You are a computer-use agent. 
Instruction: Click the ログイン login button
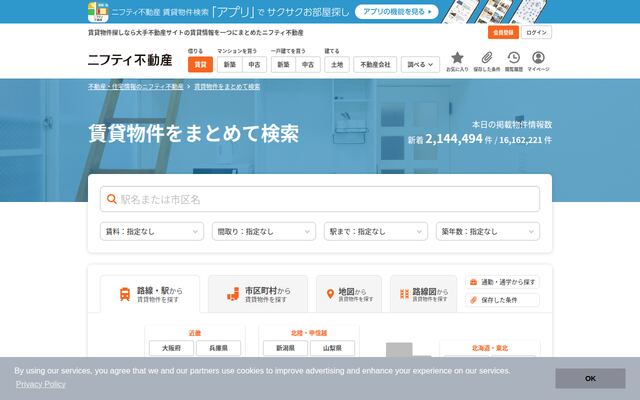point(536,32)
